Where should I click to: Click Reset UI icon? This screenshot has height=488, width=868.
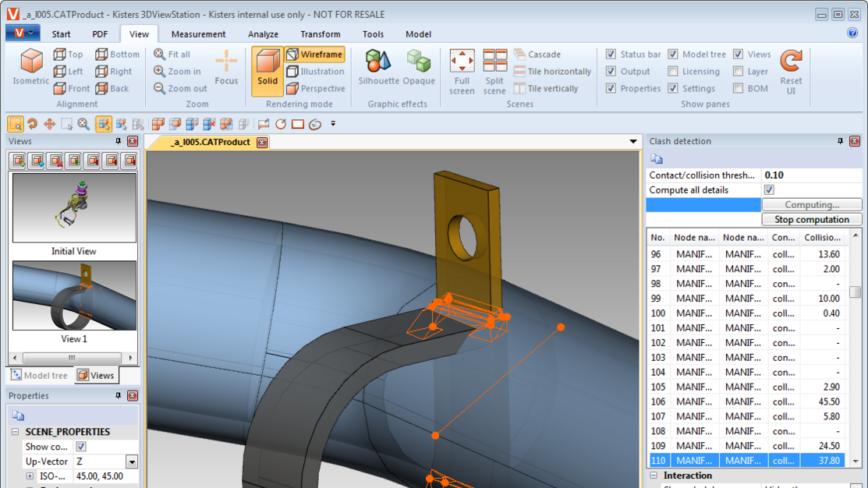pyautogui.click(x=791, y=72)
